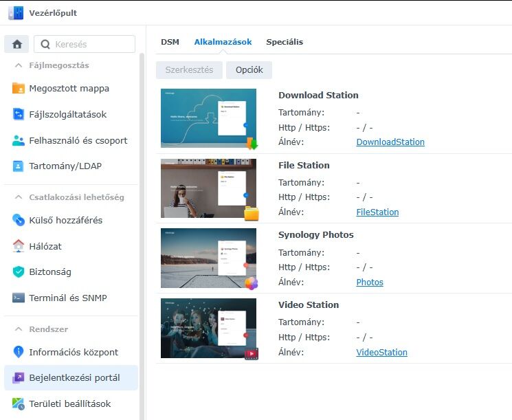Follow the Photos alias link
The height and width of the screenshot is (420, 512).
(x=370, y=283)
